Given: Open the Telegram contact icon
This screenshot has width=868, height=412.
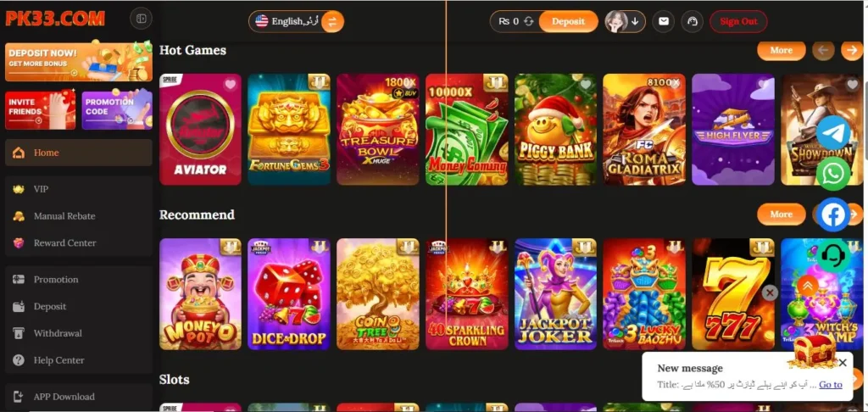Looking at the screenshot, I should click(833, 132).
